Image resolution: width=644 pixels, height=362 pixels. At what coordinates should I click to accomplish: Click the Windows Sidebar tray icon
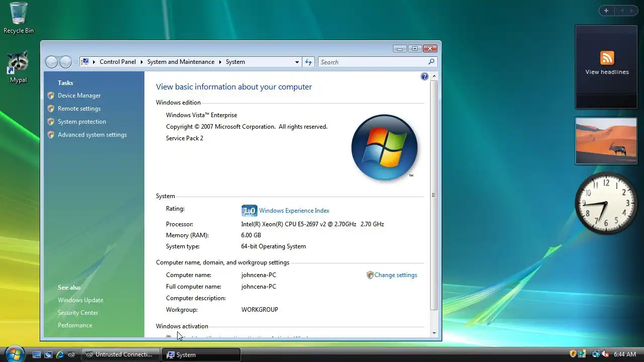click(x=582, y=354)
